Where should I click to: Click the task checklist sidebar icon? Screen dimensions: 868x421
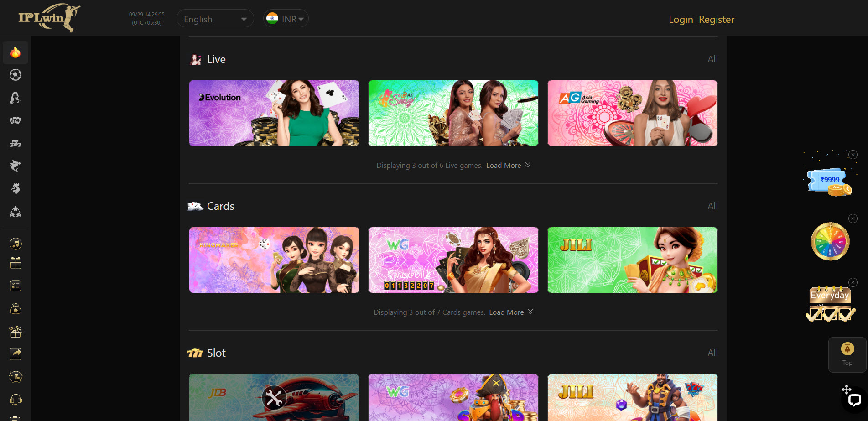pos(16,286)
